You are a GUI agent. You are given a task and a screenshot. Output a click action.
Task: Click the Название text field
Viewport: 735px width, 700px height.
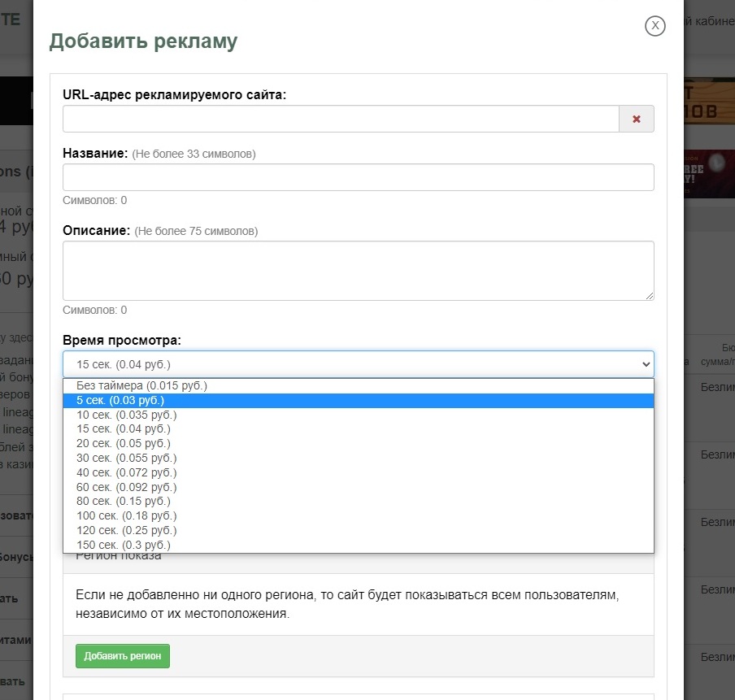click(358, 177)
